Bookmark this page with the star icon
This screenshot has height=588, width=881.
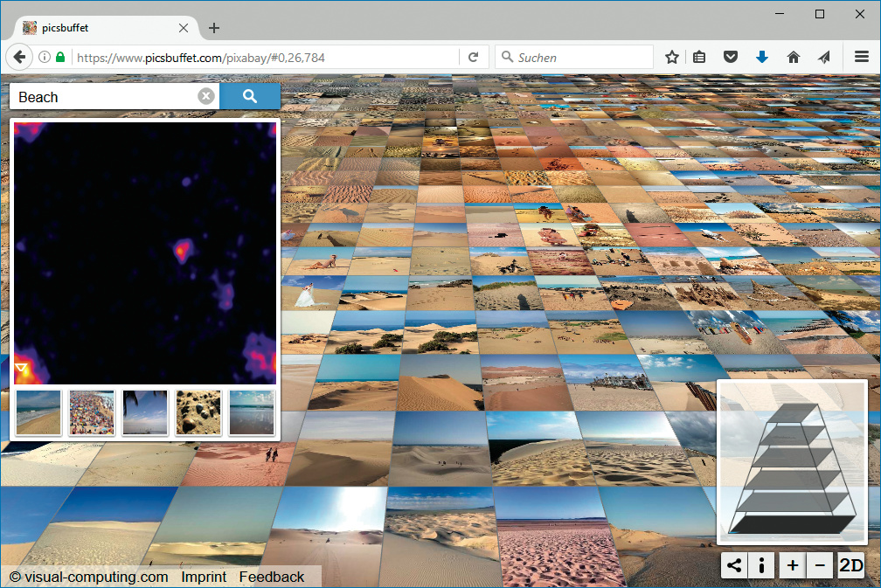click(x=671, y=58)
